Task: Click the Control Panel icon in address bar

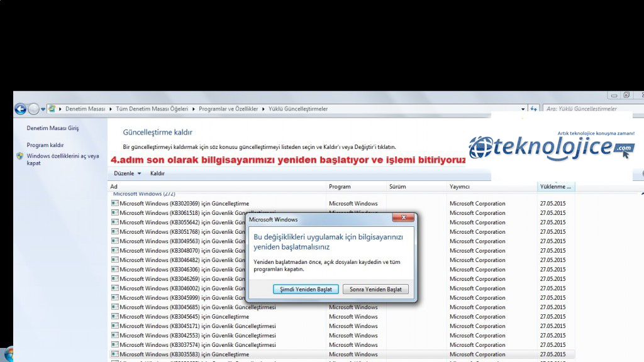Action: click(52, 109)
